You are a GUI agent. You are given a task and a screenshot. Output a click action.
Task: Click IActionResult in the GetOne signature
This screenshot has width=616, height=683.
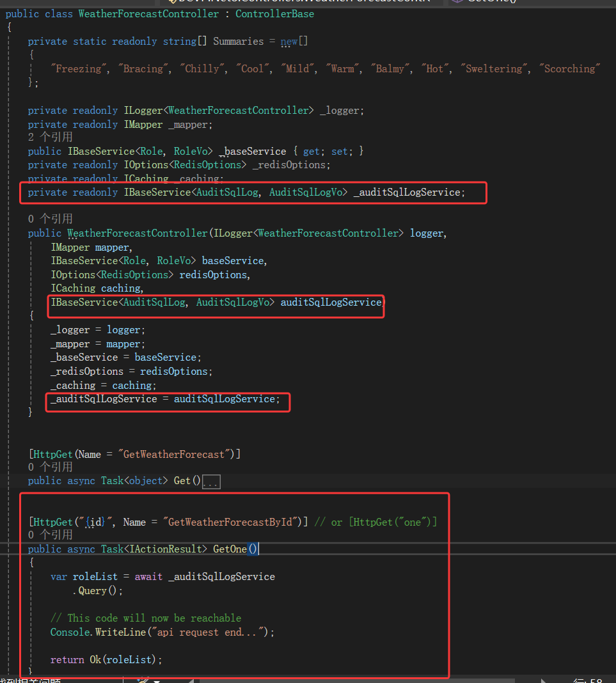(x=165, y=549)
